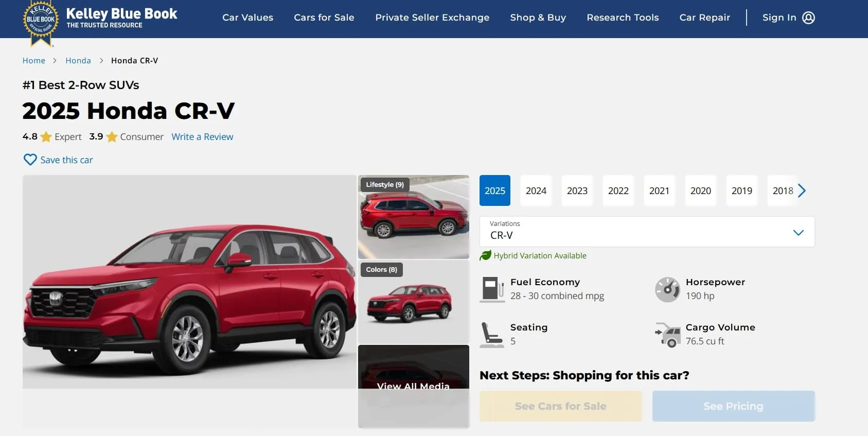Click the green leaf hybrid icon
This screenshot has width=868, height=436.
click(x=485, y=255)
